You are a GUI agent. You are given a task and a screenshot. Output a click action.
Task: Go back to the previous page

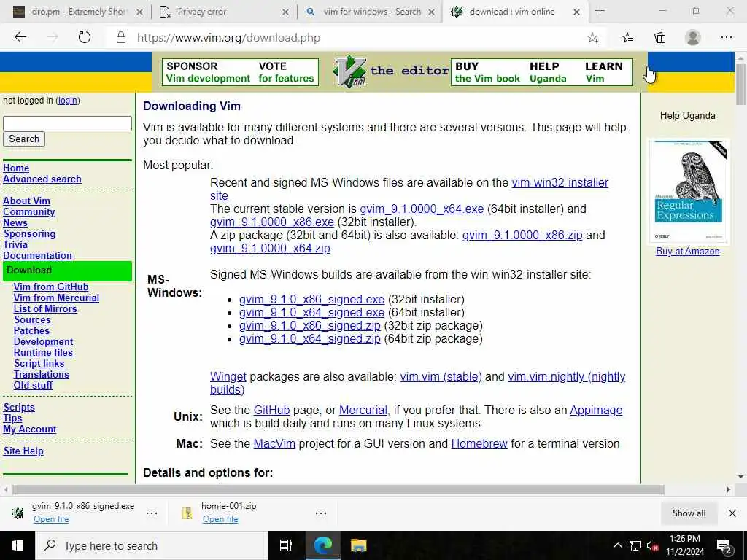(x=20, y=37)
